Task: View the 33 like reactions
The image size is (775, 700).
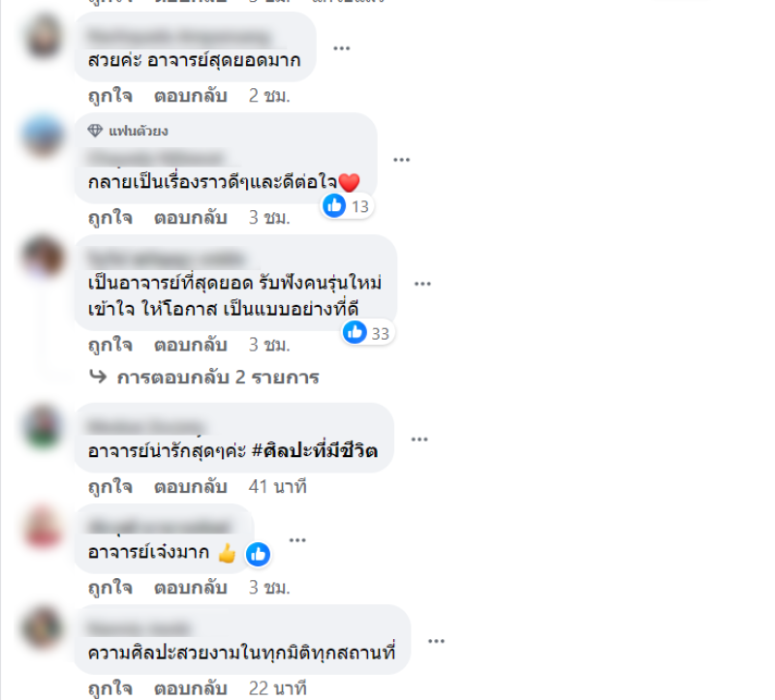Action: [367, 333]
